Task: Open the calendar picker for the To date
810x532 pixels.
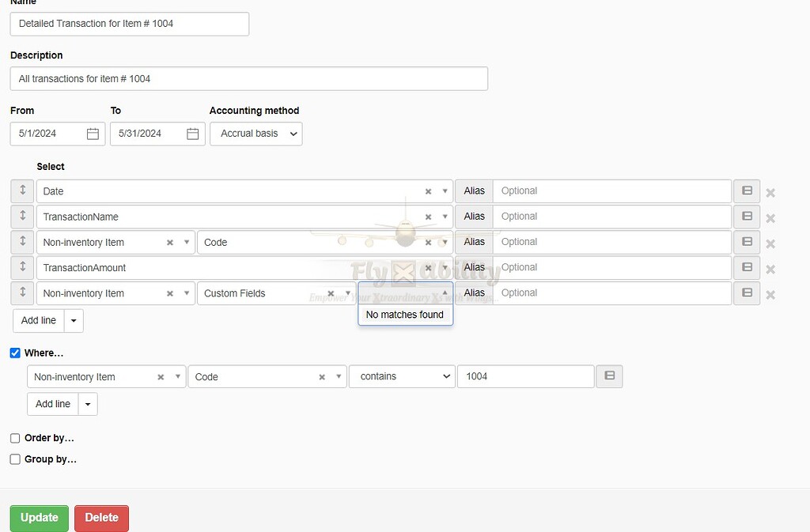Action: click(x=192, y=134)
